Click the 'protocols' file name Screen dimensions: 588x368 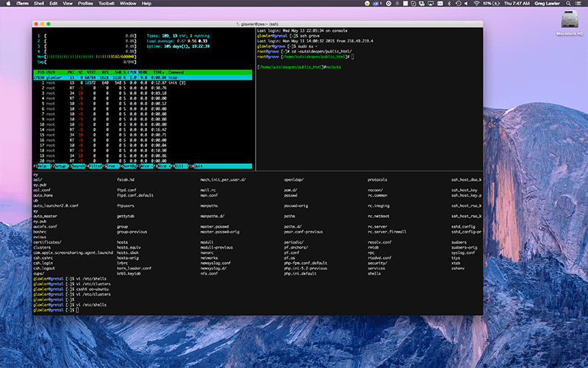(377, 180)
